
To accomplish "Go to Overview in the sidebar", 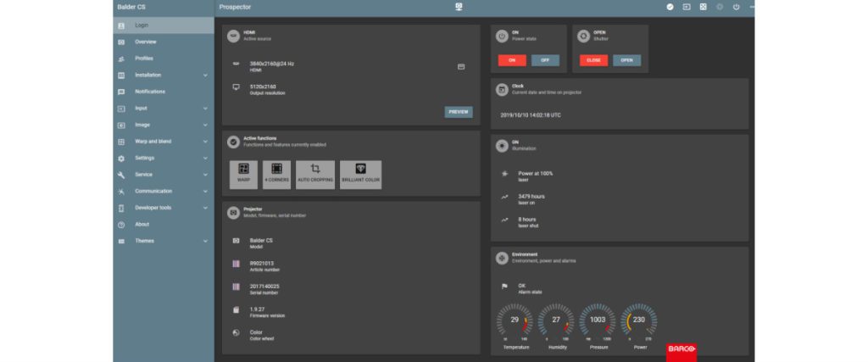I will coord(164,42).
